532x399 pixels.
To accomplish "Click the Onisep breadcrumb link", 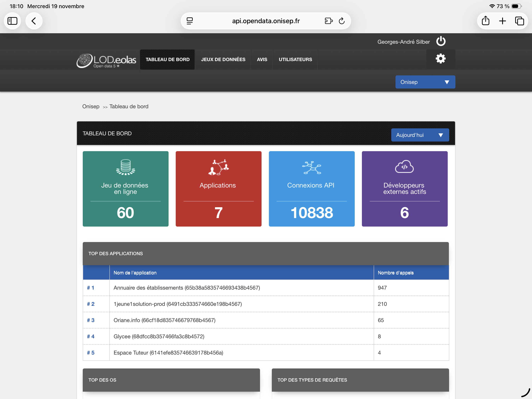I will [91, 106].
